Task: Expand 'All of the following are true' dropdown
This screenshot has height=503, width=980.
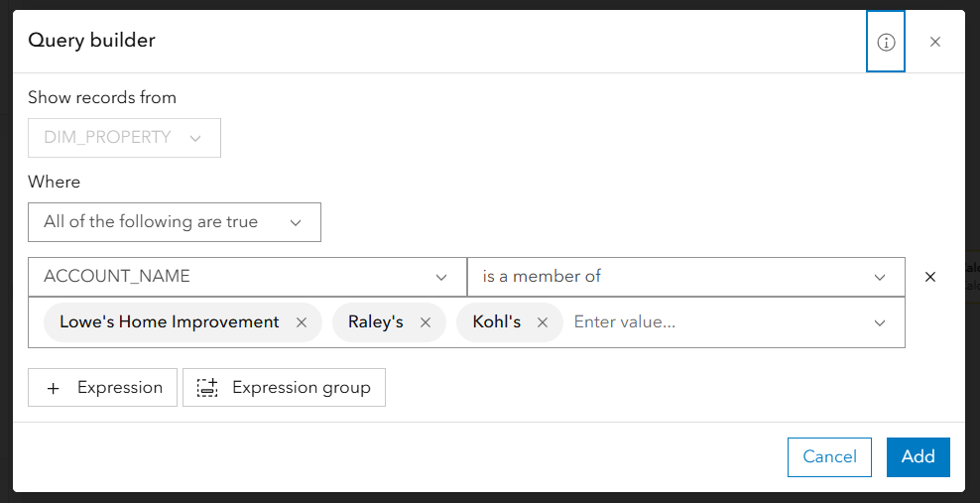Action: (x=175, y=222)
